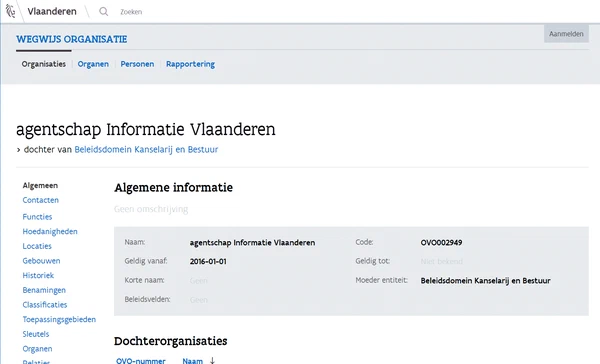The image size is (600, 364).
Task: Click the Moeder entiteit value Beleidsdomein Kanselarij
Action: tap(485, 281)
